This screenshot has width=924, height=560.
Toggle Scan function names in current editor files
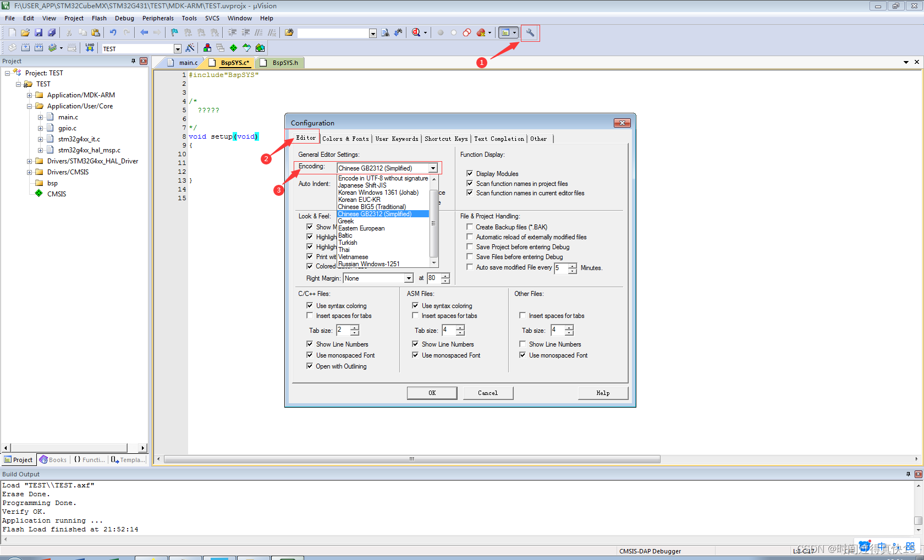pos(470,193)
